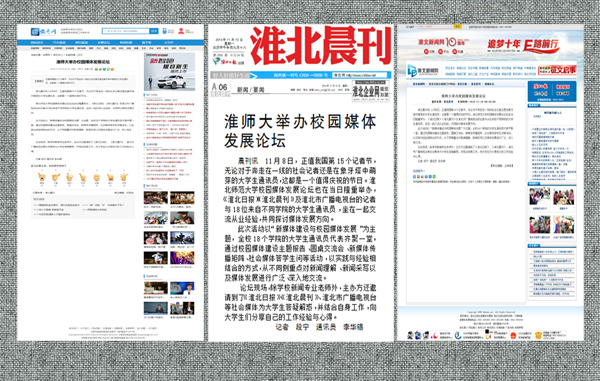The image size is (600, 381).
Task: Click share icons below the right article
Action: pos(424,177)
